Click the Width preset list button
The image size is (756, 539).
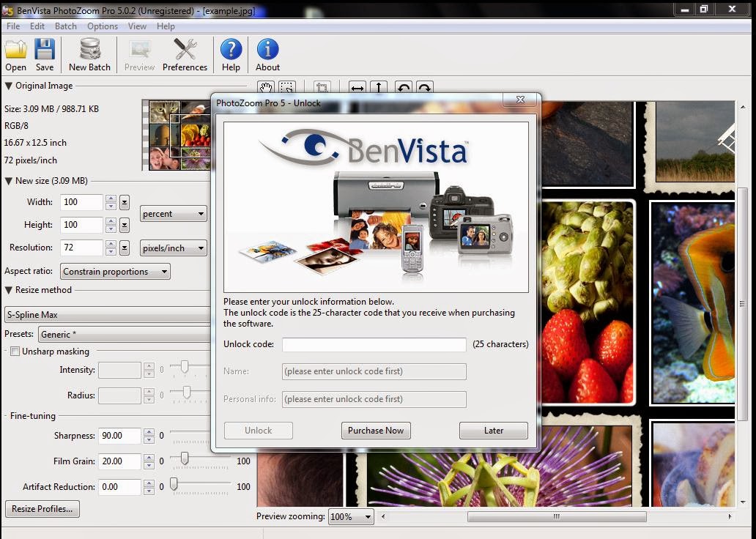[125, 202]
